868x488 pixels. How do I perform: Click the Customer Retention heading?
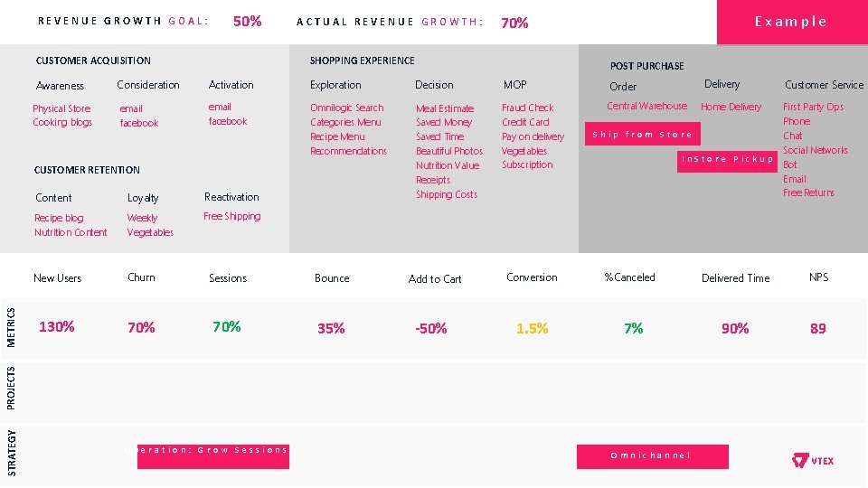tap(87, 170)
